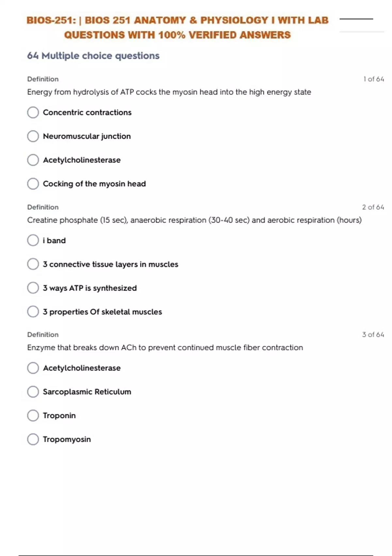Screen dimensions: 392x556
Task: Click the 1 of 64 question counter
Action: (x=373, y=79)
